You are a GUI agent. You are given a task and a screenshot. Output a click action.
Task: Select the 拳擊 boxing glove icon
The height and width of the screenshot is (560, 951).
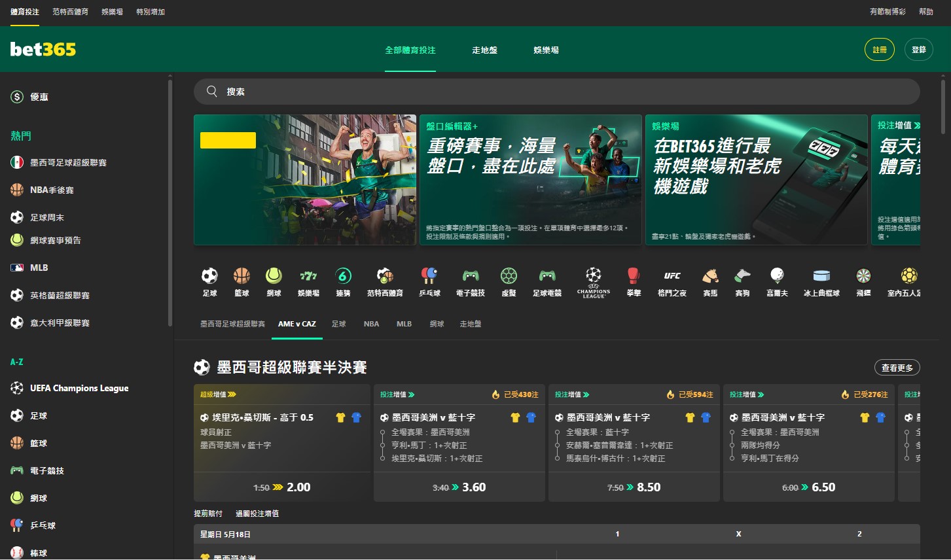(634, 282)
